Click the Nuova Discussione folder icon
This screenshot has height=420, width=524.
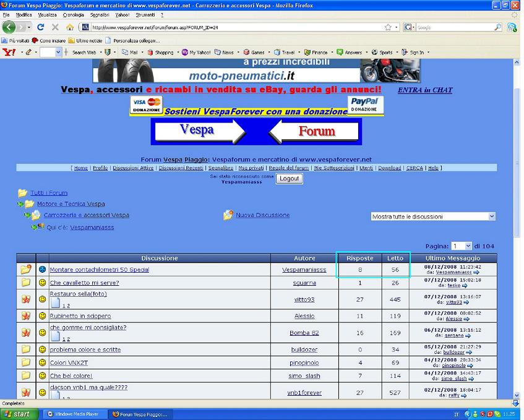(228, 215)
